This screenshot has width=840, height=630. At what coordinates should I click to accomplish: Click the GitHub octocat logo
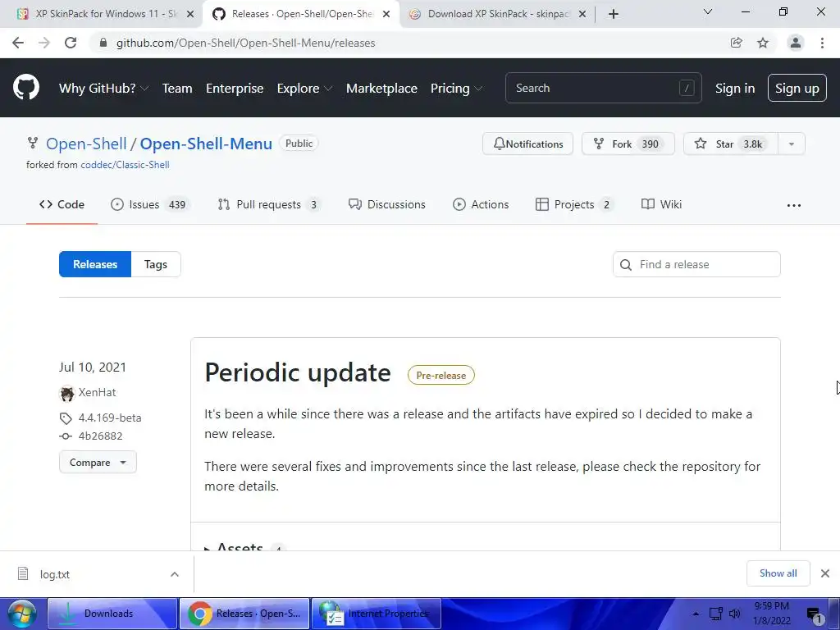[25, 88]
